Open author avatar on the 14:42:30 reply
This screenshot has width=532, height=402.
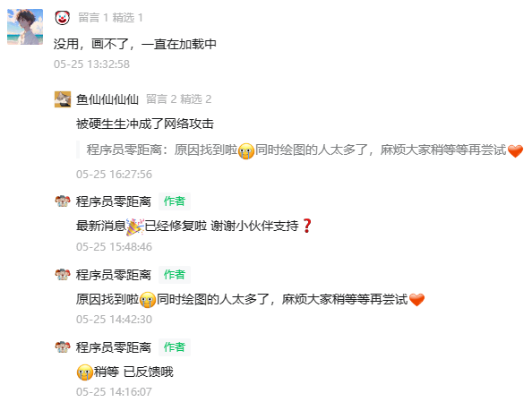click(63, 275)
